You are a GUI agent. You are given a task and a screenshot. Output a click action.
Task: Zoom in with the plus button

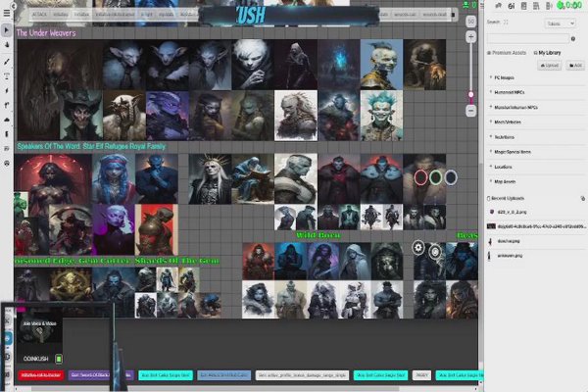coord(471,37)
